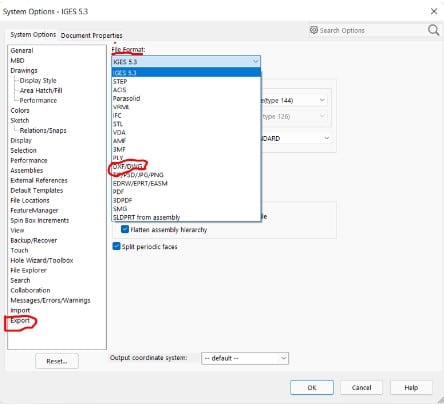Close the System Options dialog
The height and width of the screenshot is (405, 444).
(434, 12)
